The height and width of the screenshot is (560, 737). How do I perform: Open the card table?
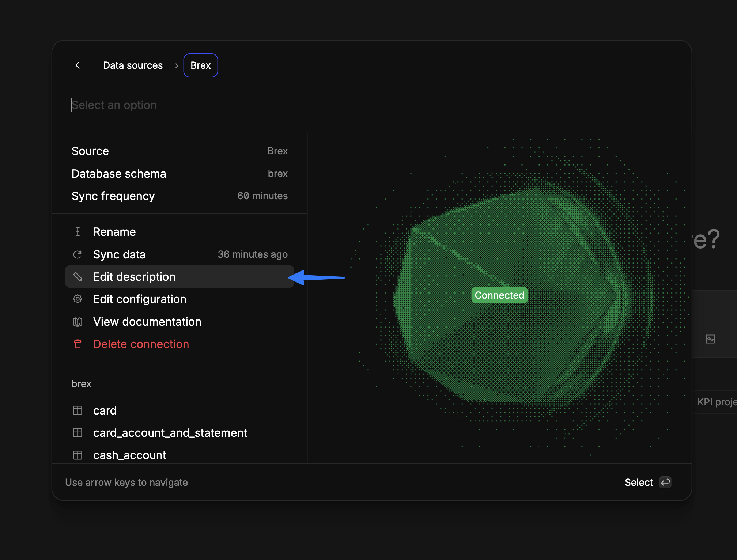(179, 410)
